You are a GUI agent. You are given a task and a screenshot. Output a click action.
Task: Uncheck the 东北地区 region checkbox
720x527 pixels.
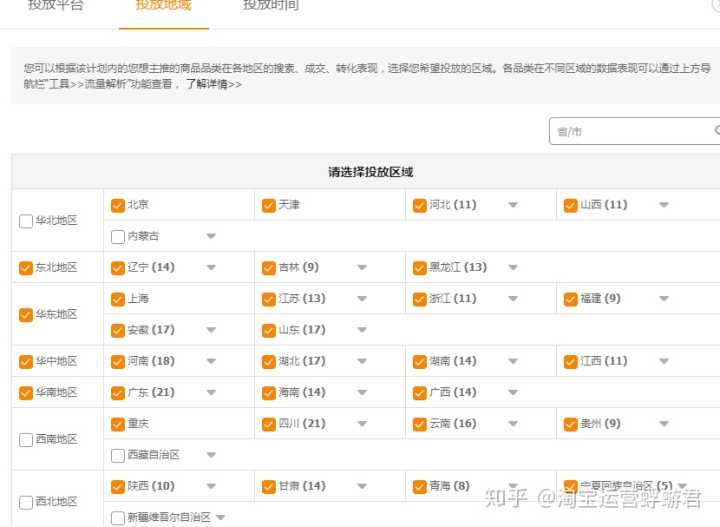click(x=26, y=268)
